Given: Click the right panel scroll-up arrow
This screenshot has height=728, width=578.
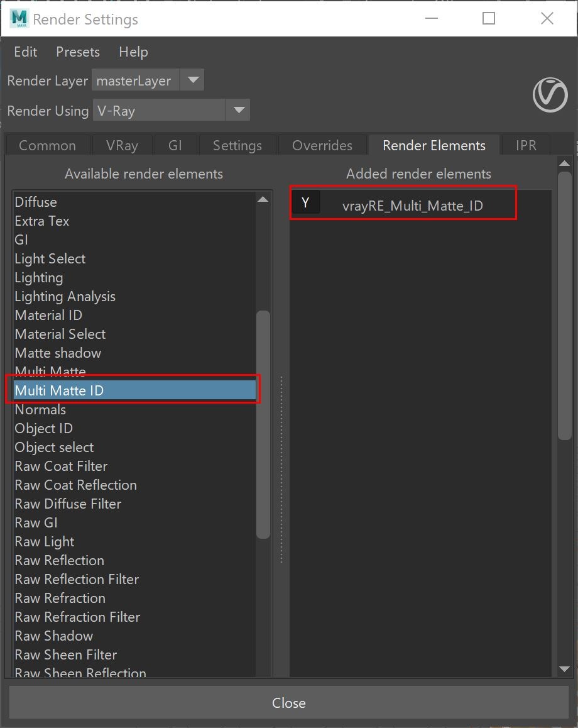Looking at the screenshot, I should tap(564, 163).
